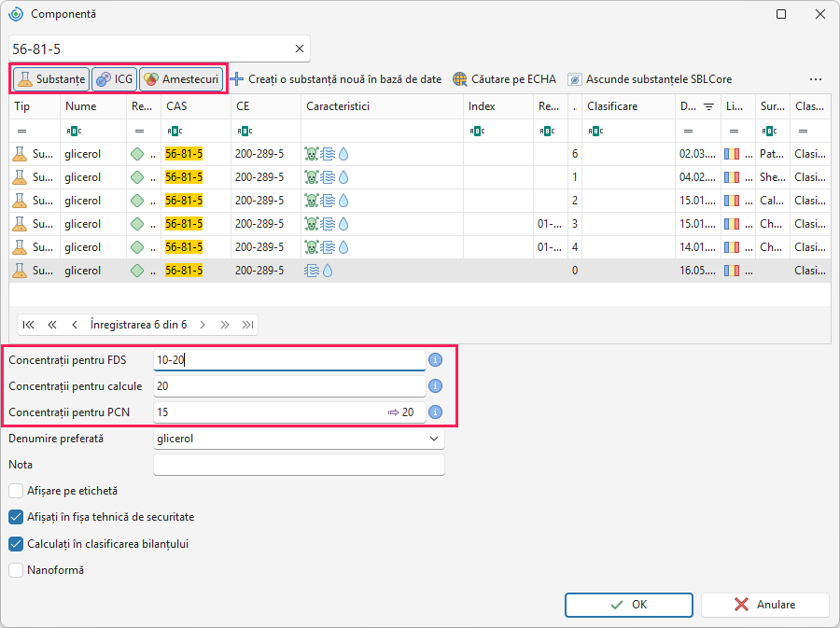Click the flask icon in row numbered 3
This screenshot has width=840, height=628.
pyautogui.click(x=20, y=224)
